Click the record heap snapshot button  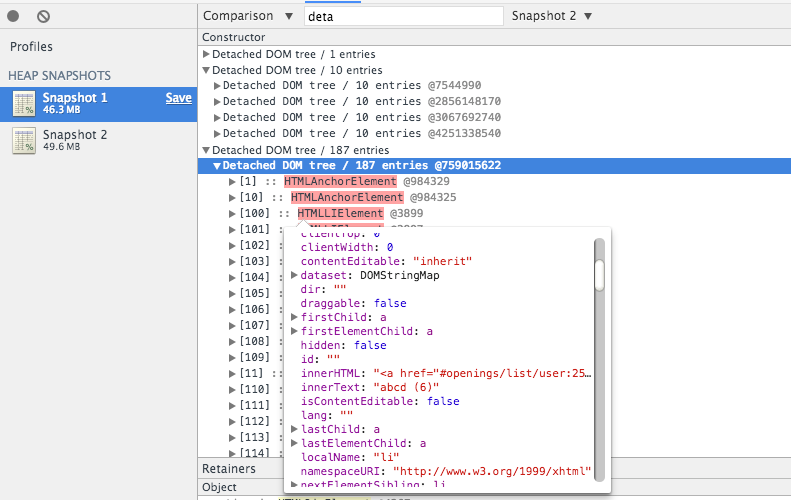[15, 16]
